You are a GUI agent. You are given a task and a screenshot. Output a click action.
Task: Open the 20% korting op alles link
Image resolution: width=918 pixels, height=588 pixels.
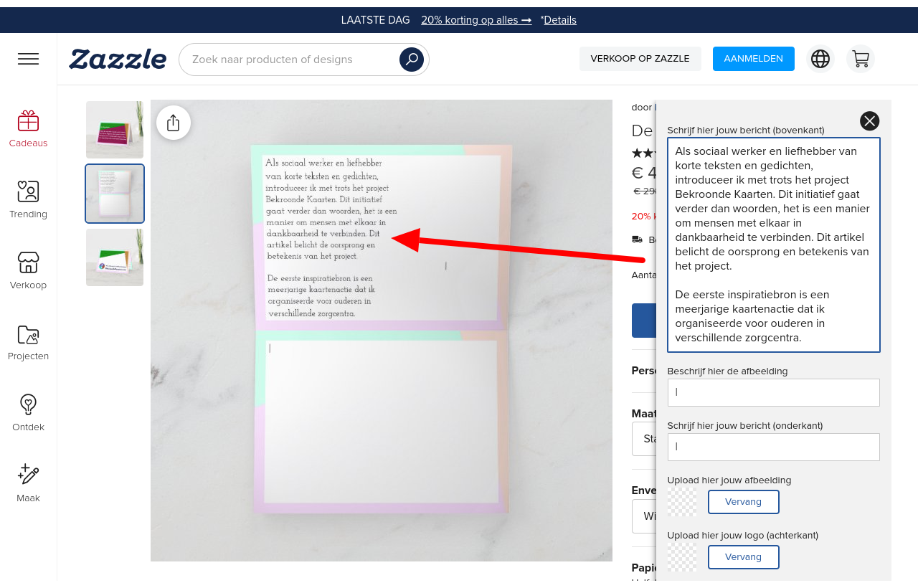click(476, 20)
